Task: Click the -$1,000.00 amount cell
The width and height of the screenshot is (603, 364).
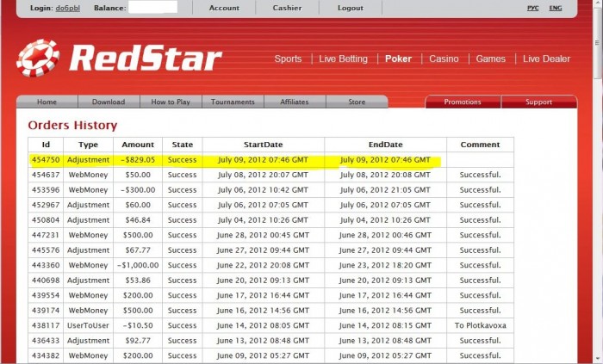Action: point(138,265)
